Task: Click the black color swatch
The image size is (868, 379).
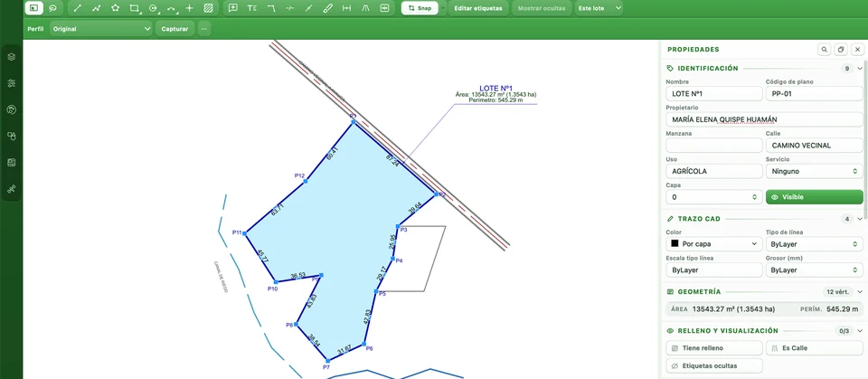Action: tap(675, 244)
